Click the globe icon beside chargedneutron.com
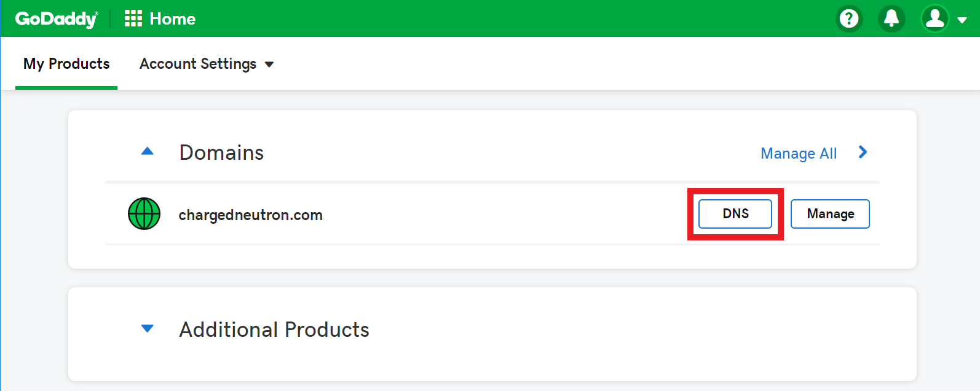This screenshot has height=391, width=980. [144, 214]
